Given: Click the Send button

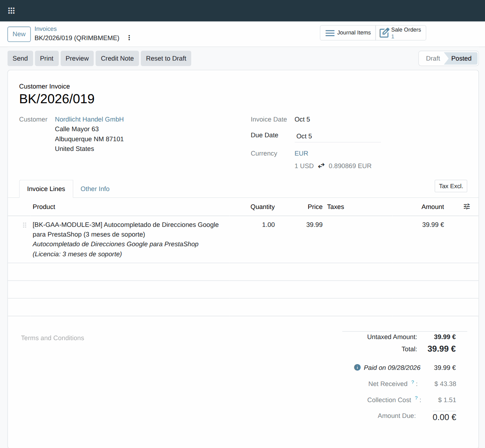Looking at the screenshot, I should tap(20, 58).
